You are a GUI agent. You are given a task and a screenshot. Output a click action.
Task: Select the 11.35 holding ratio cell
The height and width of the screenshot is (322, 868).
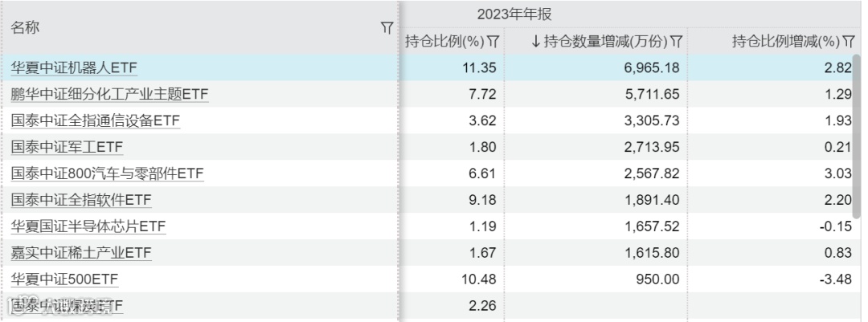pos(451,68)
